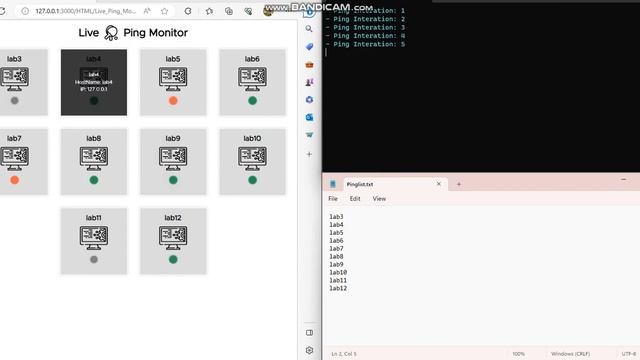Click the browser extensions icon
Image resolution: width=640 pixels, height=360 pixels.
pos(188,11)
